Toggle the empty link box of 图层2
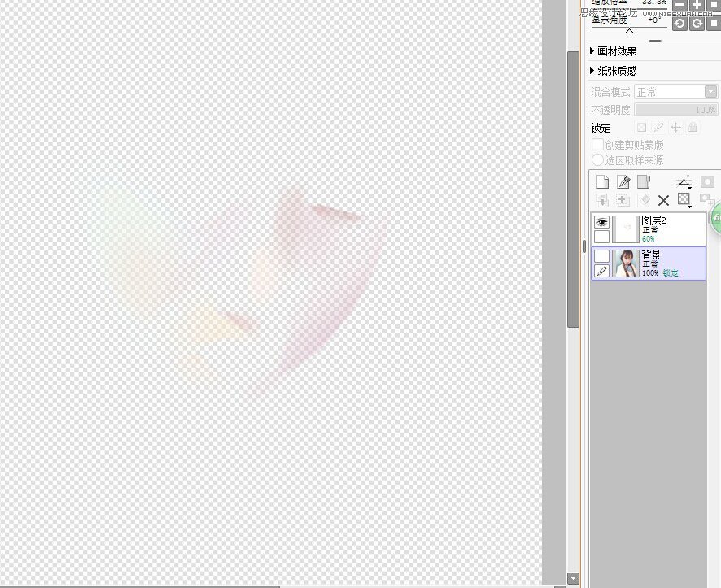Screen dimensions: 721x588 click(x=601, y=237)
